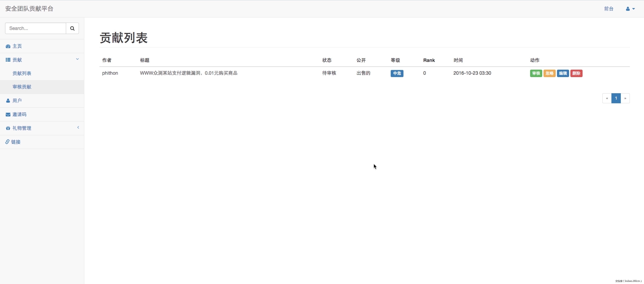
Task: Open the 贡献列表 submenu item
Action: pyautogui.click(x=22, y=73)
